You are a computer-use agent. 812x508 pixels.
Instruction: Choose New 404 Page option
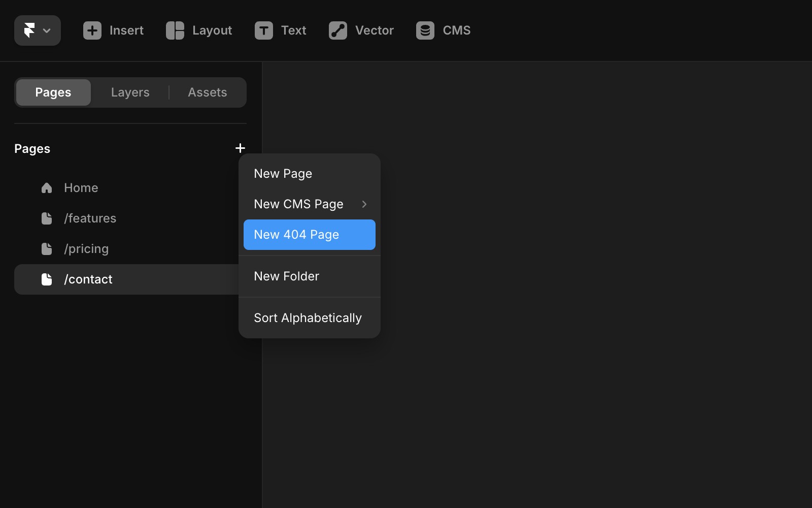pos(310,235)
